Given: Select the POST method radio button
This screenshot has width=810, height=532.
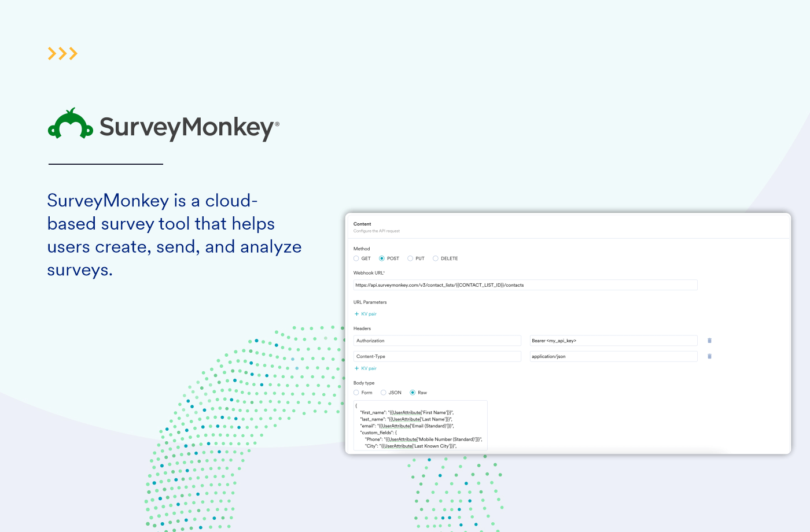Looking at the screenshot, I should [x=382, y=258].
